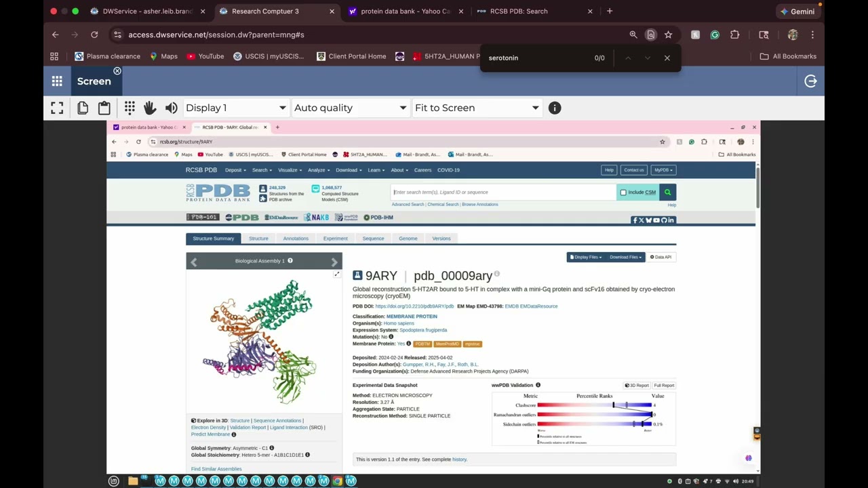This screenshot has width=868, height=488.
Task: Switch to the Structure tab
Action: (258, 239)
